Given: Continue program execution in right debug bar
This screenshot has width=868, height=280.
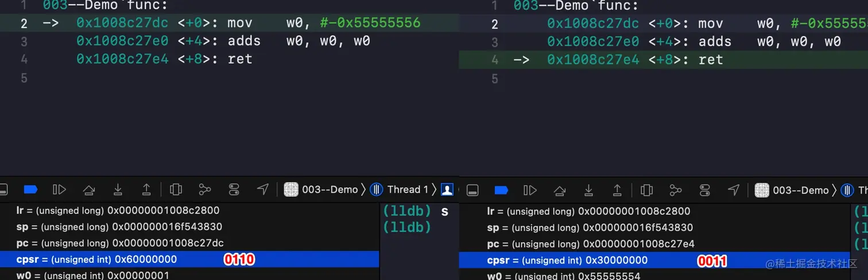Looking at the screenshot, I should (x=530, y=190).
